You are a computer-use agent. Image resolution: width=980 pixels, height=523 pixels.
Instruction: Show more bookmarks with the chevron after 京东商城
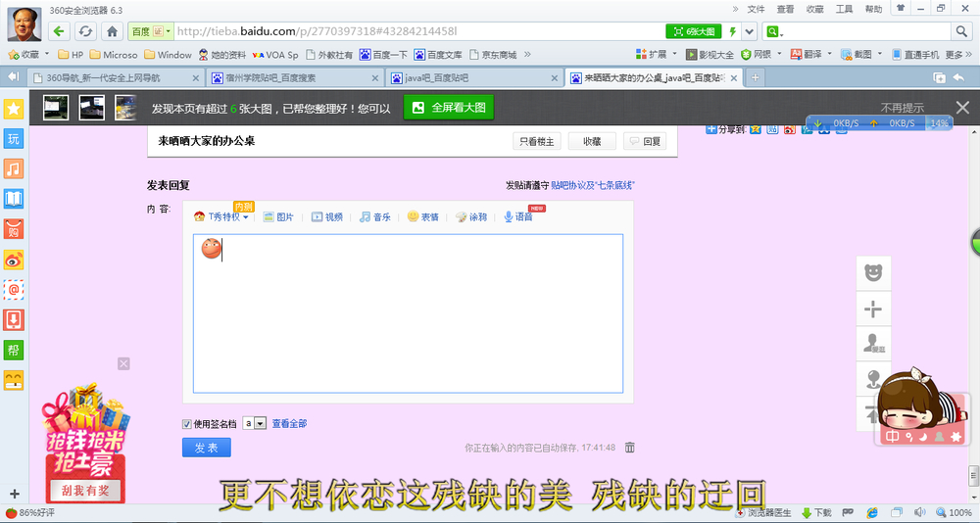coord(527,55)
